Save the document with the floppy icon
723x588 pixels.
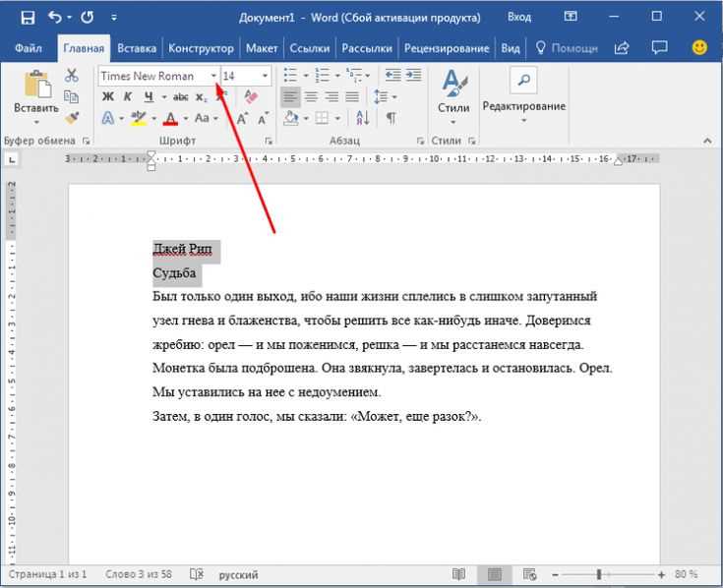point(28,18)
